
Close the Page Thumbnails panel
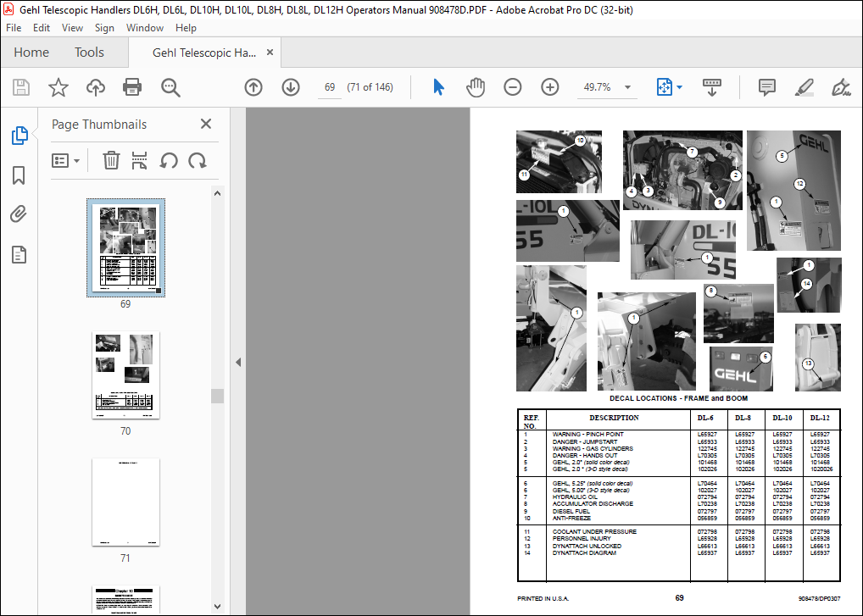[206, 124]
